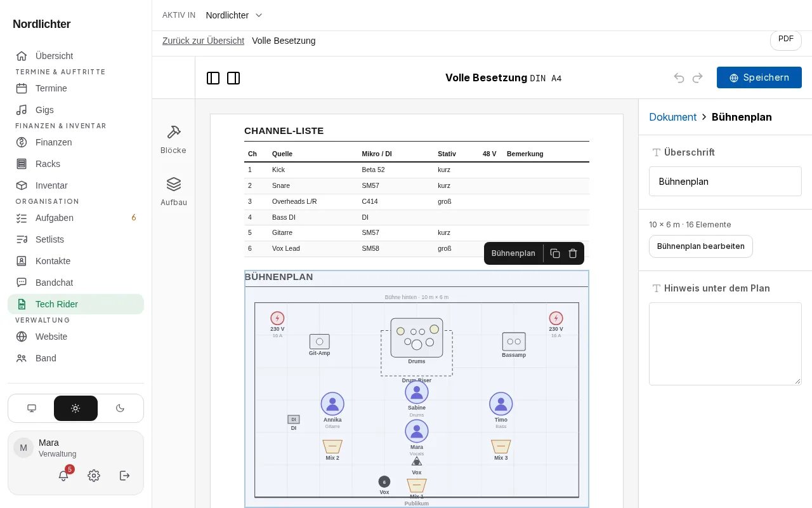Open the Nordlichter band switcher dropdown
This screenshot has height=508, width=812.
tap(234, 15)
